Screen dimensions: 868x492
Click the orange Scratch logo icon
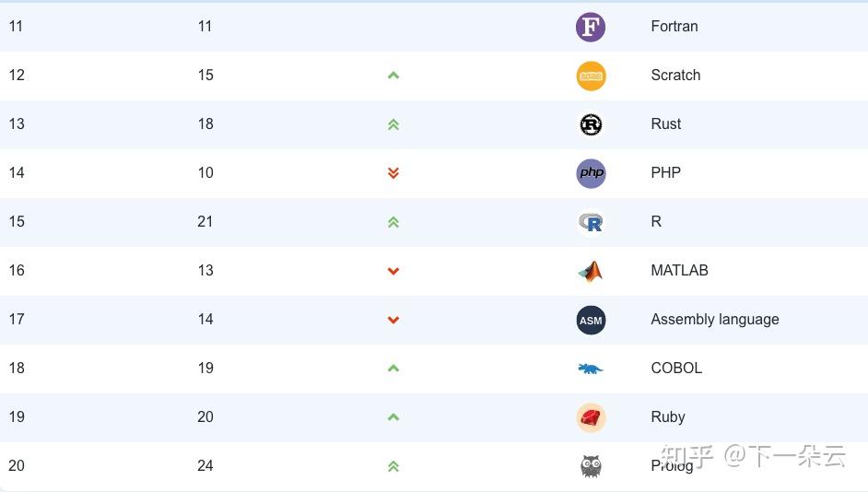click(591, 76)
